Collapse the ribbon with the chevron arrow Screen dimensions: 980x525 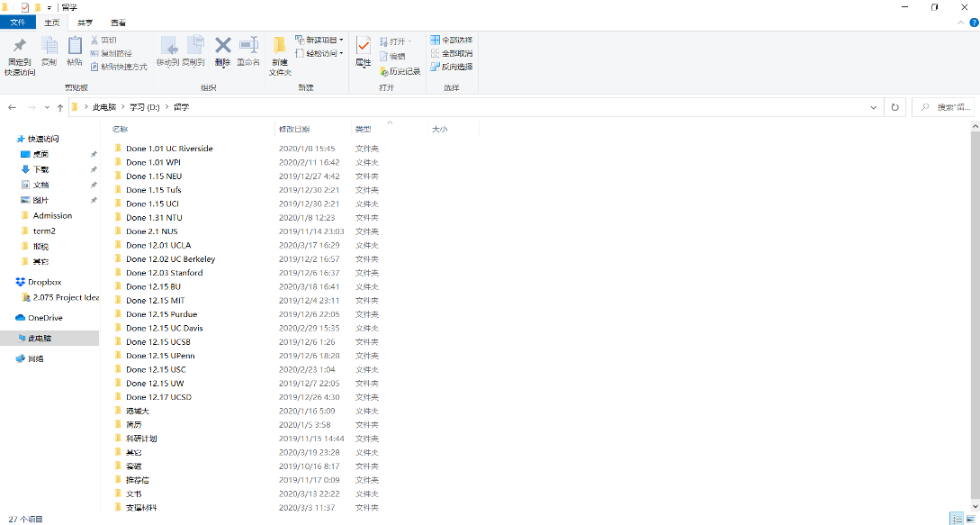(960, 22)
